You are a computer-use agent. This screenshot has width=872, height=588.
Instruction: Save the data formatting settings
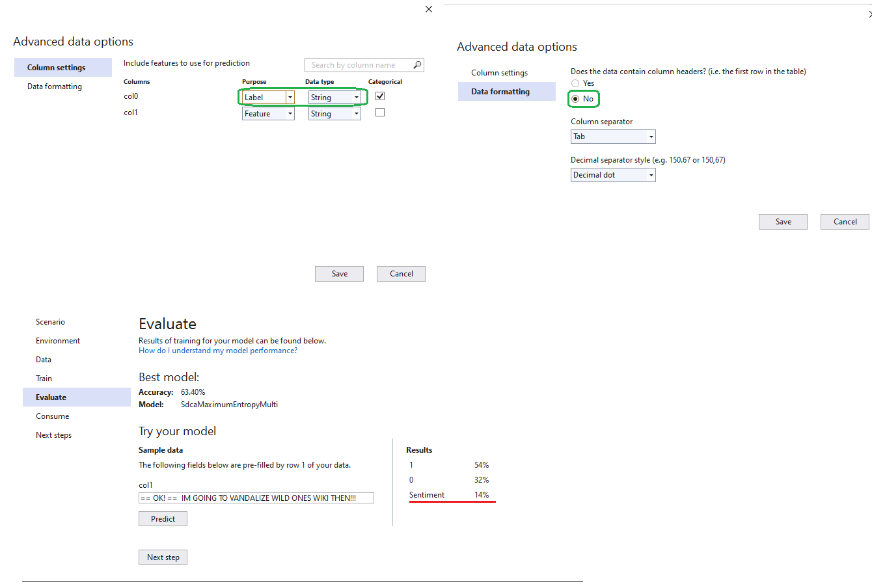(783, 221)
